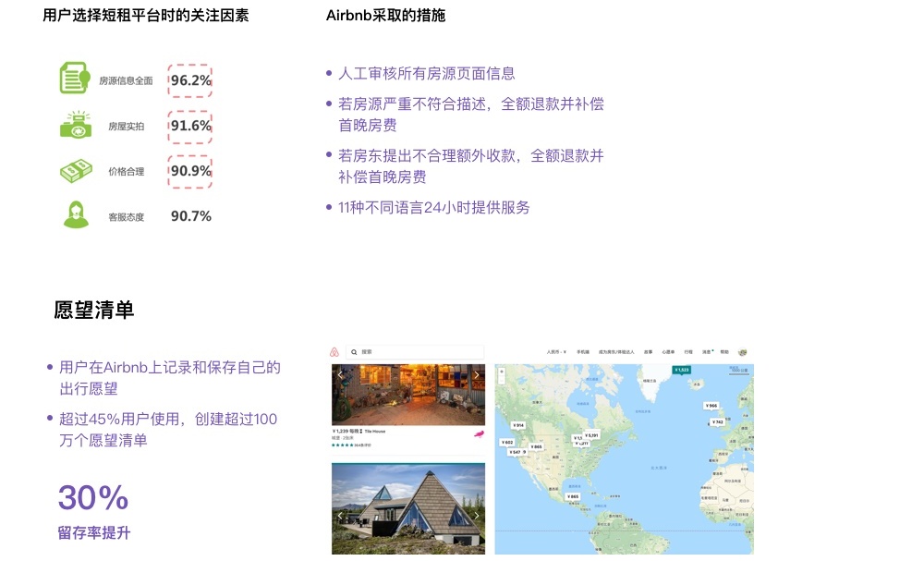The height and width of the screenshot is (561, 924).
Task: Click the pink wishlist bird icon on Tile House
Action: click(479, 434)
